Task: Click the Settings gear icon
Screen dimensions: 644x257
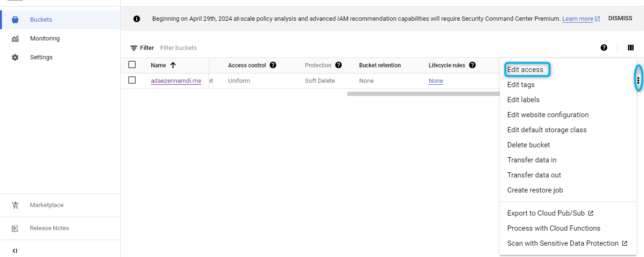Action: pyautogui.click(x=15, y=57)
